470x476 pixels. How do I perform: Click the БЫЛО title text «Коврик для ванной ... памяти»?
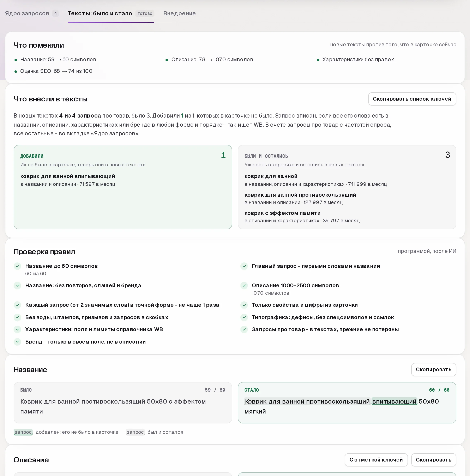[x=113, y=406]
